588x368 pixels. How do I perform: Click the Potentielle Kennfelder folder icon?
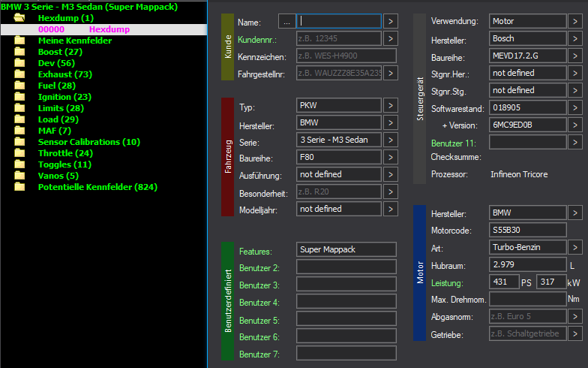(19, 186)
